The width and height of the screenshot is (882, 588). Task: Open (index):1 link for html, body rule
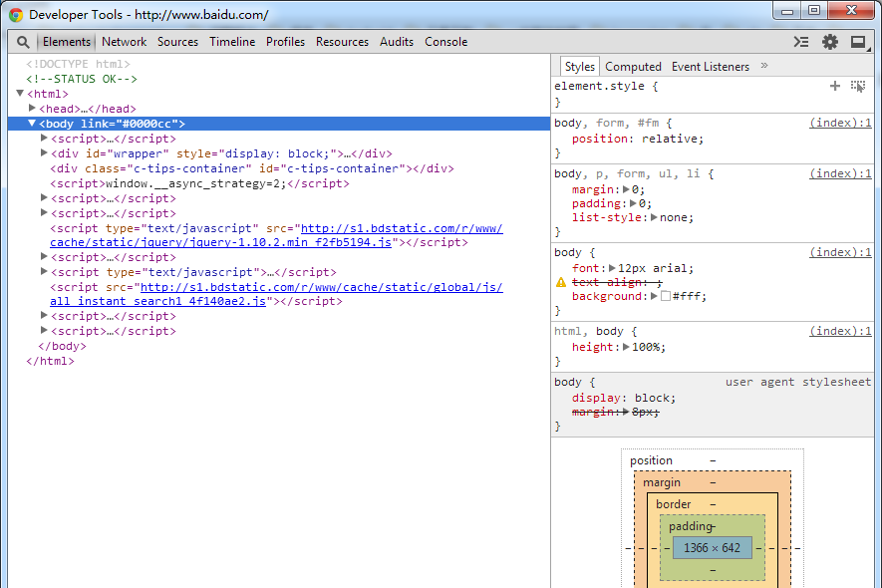[x=840, y=331]
